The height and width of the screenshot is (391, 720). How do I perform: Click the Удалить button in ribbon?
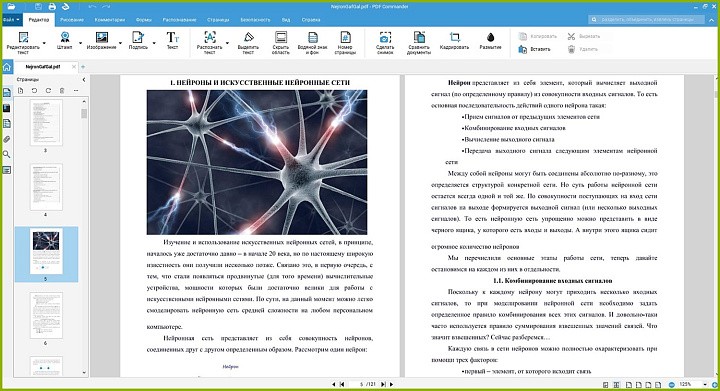[582, 49]
